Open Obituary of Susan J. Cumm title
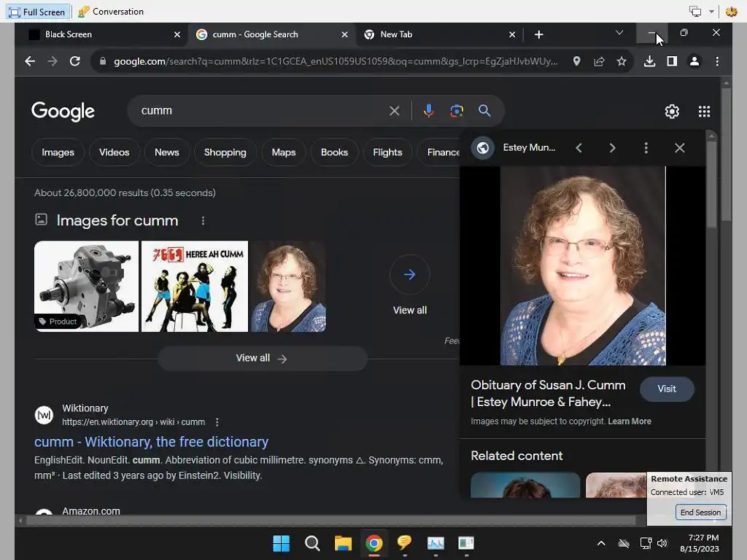Image resolution: width=747 pixels, height=560 pixels. (x=548, y=393)
